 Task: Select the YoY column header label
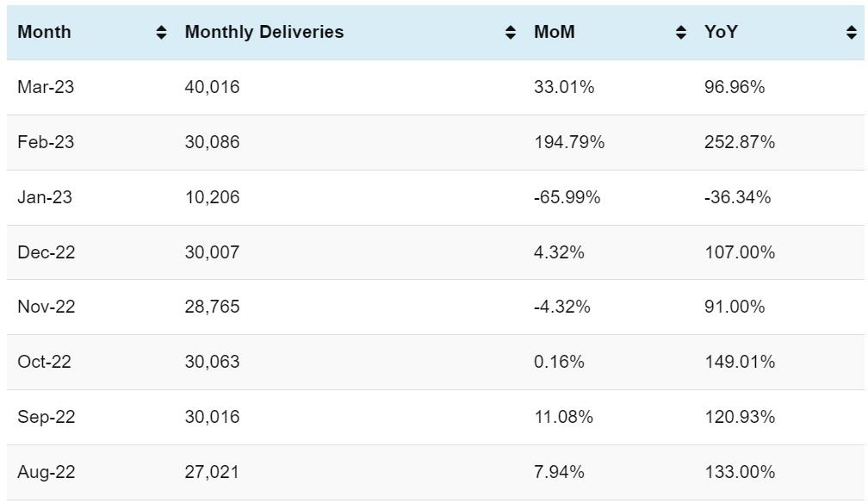tap(721, 33)
